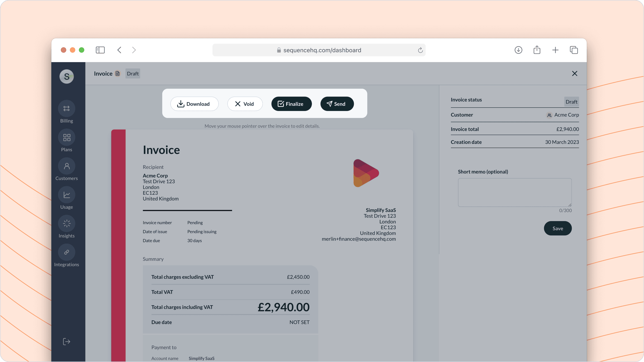This screenshot has height=362, width=644.
Task: Send the invoice
Action: click(x=337, y=104)
